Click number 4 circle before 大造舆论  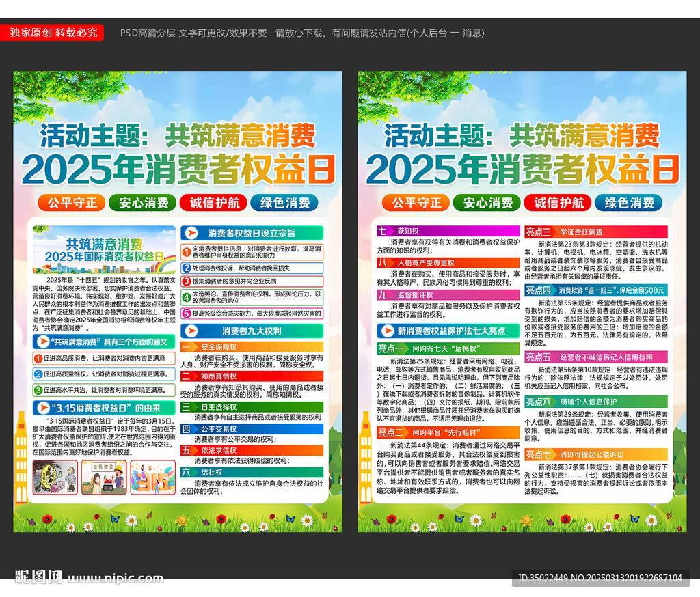[187, 297]
